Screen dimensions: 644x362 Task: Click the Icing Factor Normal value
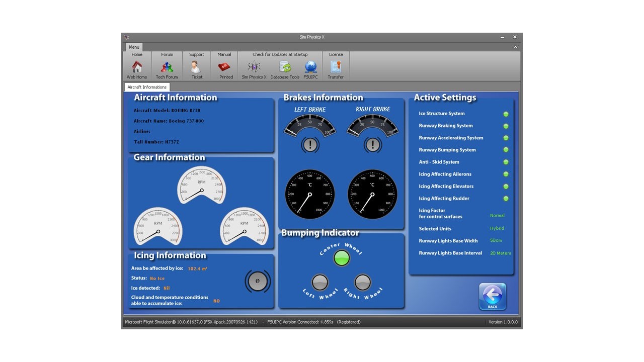pyautogui.click(x=497, y=216)
